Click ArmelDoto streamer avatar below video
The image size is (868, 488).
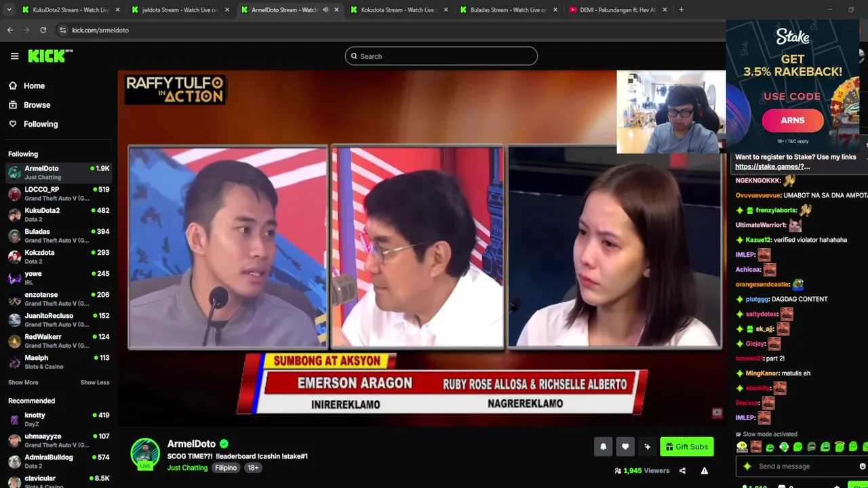pyautogui.click(x=145, y=453)
